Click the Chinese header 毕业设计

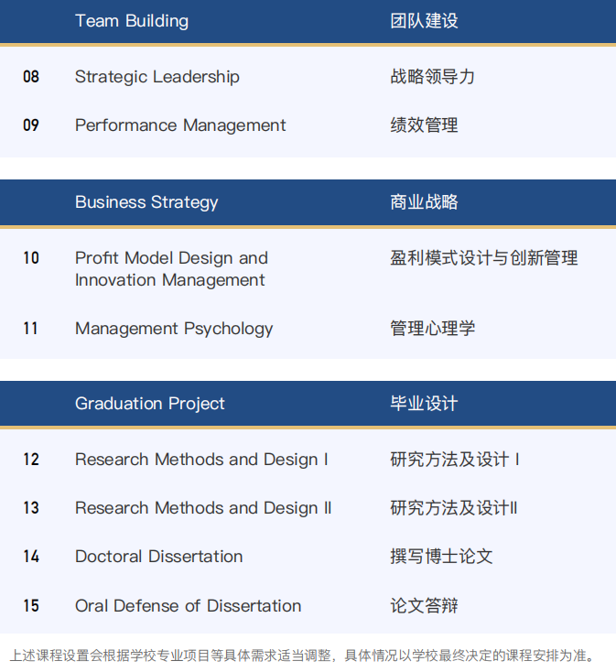point(424,404)
